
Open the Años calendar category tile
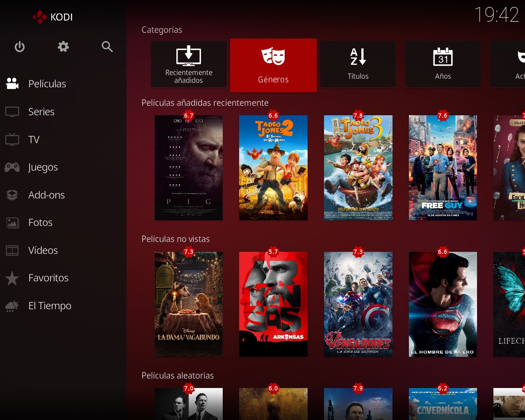tap(443, 64)
